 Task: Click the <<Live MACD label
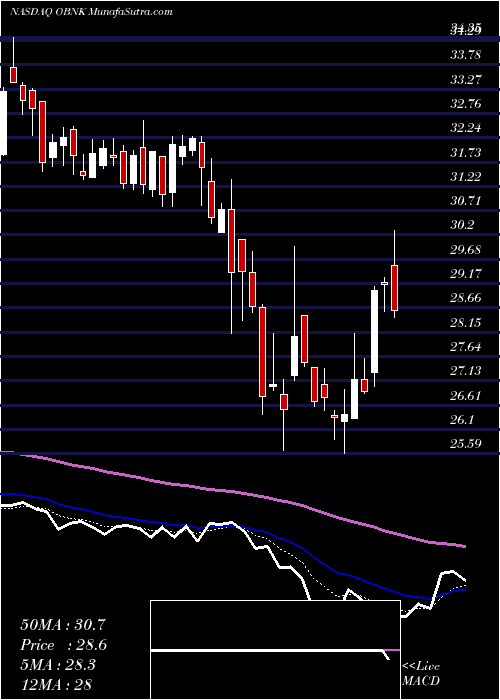pyautogui.click(x=421, y=673)
